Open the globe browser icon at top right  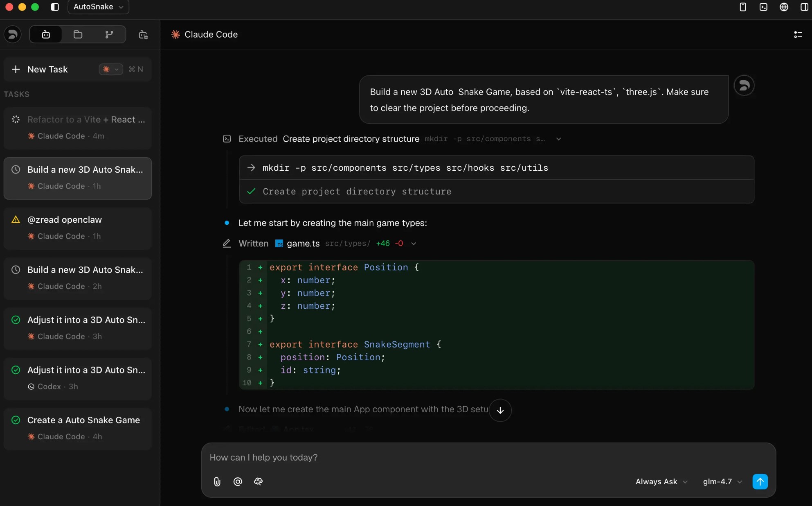tap(783, 7)
